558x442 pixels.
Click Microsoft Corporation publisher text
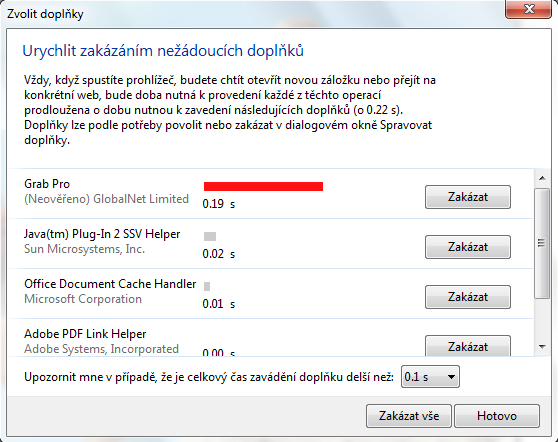click(83, 299)
